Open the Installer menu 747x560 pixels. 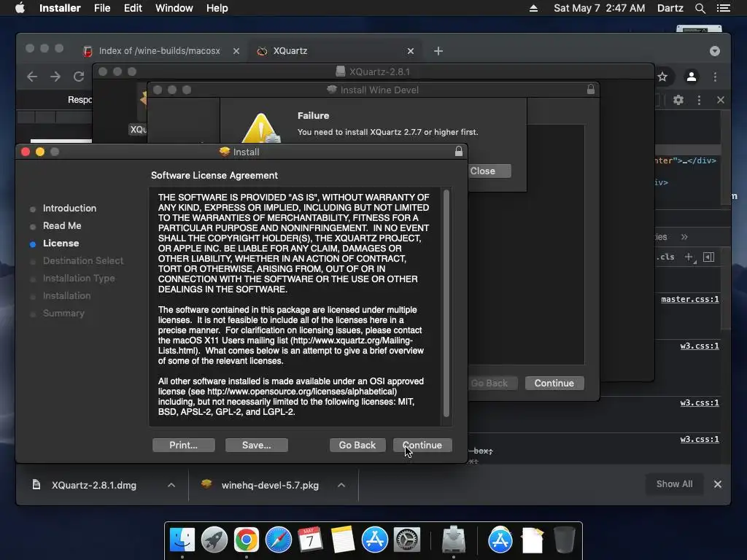tap(60, 8)
